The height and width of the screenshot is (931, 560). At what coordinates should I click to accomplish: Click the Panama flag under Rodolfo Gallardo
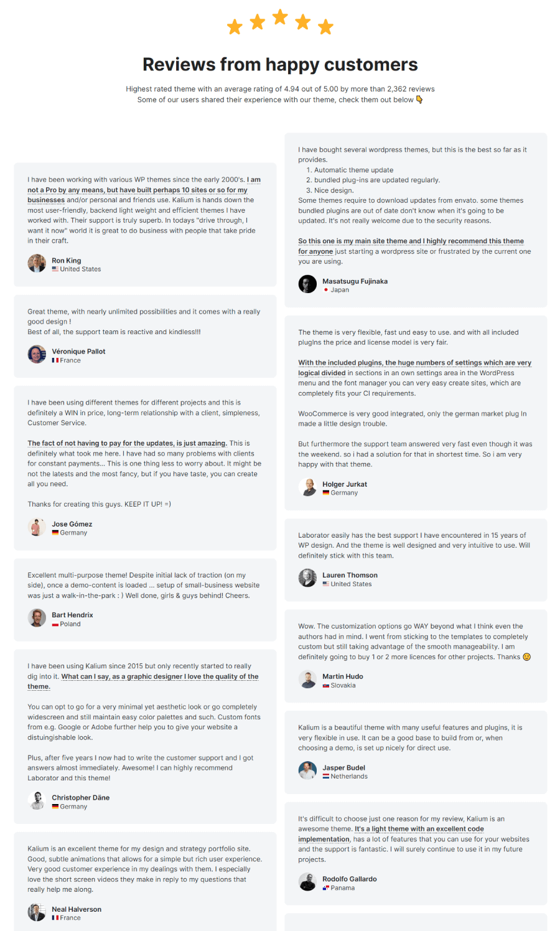[326, 888]
